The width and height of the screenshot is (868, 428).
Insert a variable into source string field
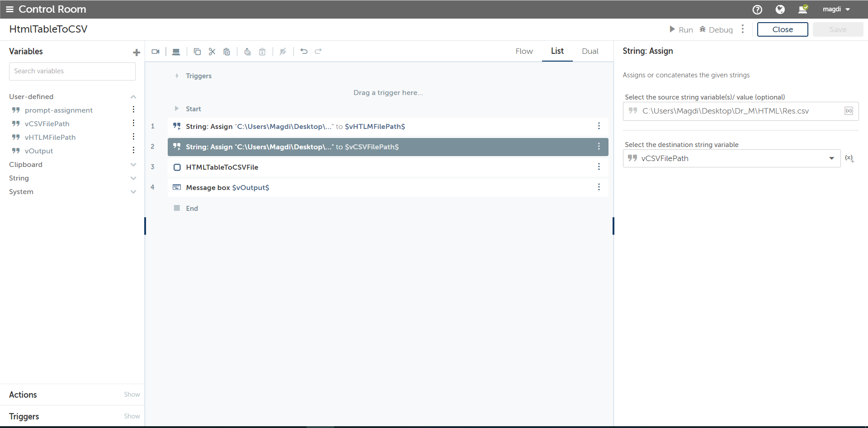(849, 111)
